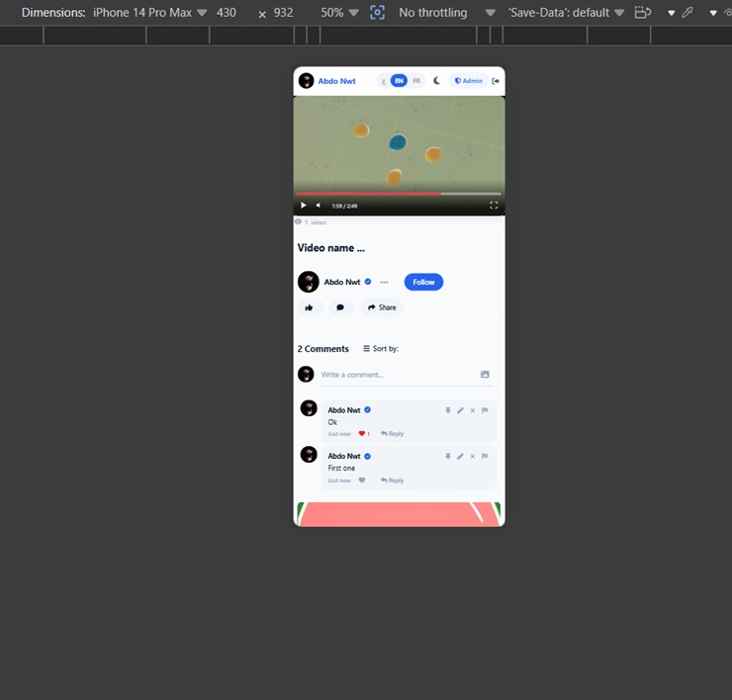Click the 2 Comments heading
This screenshot has height=700, width=732.
pos(323,349)
